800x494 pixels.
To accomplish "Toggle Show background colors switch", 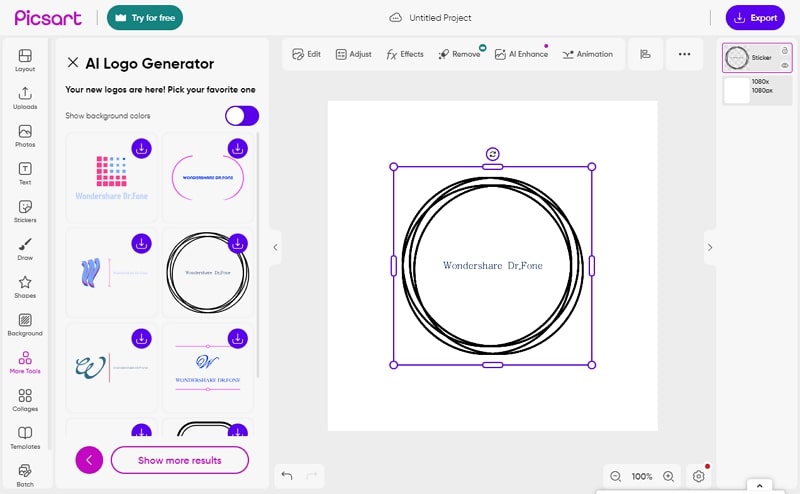I will tap(242, 116).
